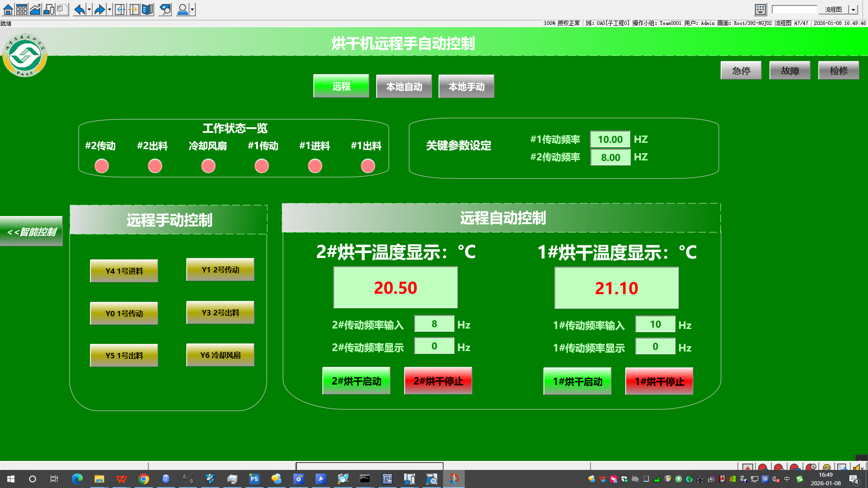
Task: Switch to 本地自动 mode
Action: click(404, 86)
